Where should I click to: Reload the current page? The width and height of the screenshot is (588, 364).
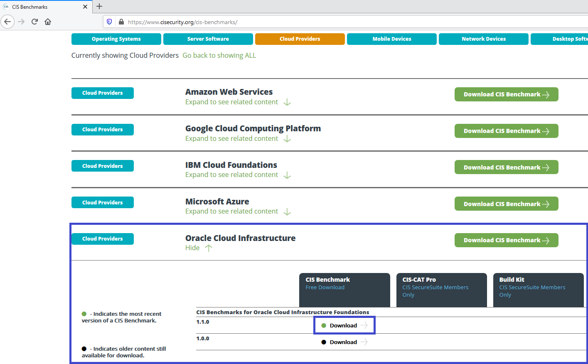tap(34, 22)
